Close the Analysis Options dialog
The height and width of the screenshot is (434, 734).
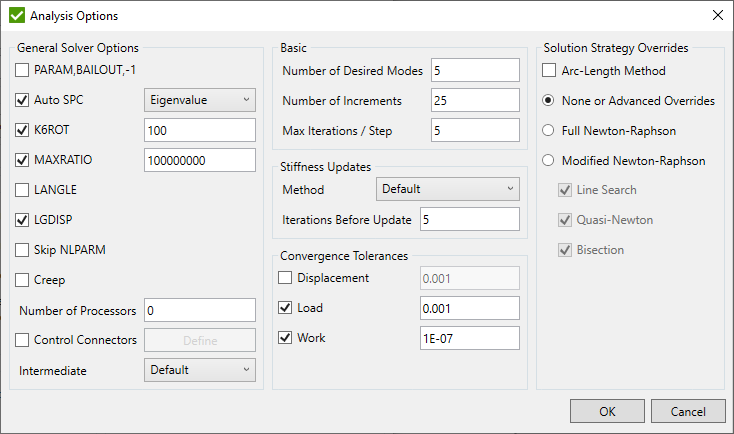[x=716, y=16]
